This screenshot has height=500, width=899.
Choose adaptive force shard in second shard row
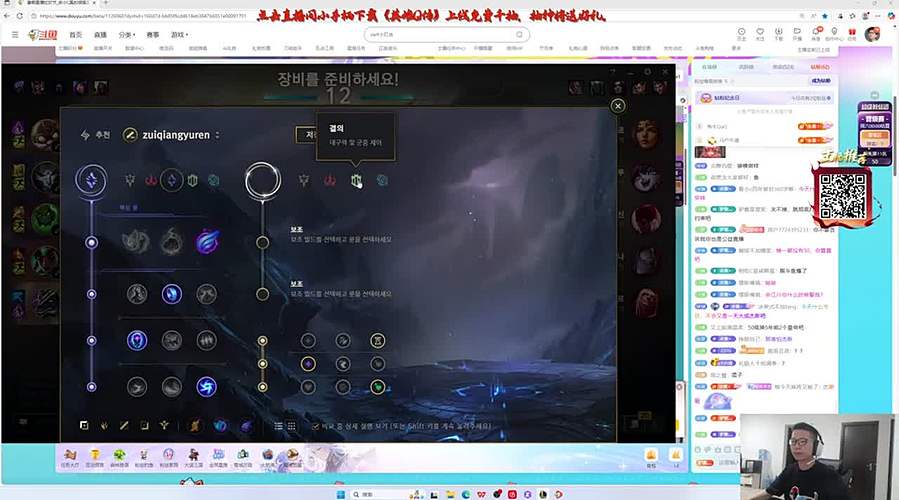click(308, 364)
